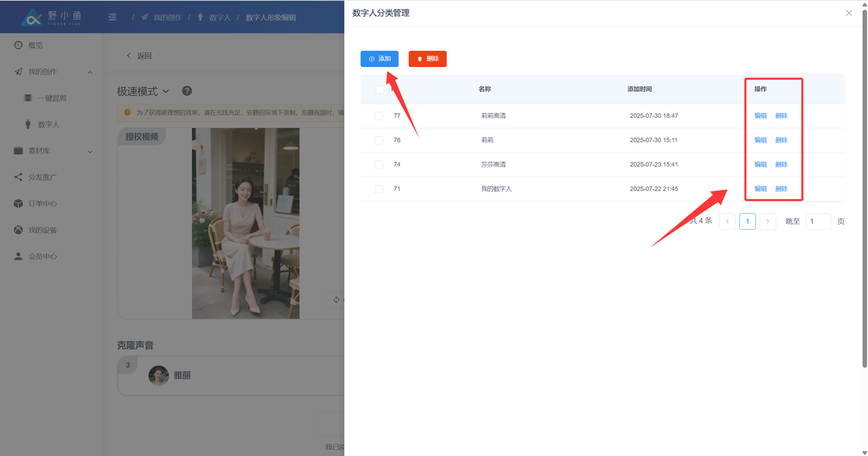This screenshot has height=456, width=868.
Task: Open 一键混剪 menu item
Action: 52,98
